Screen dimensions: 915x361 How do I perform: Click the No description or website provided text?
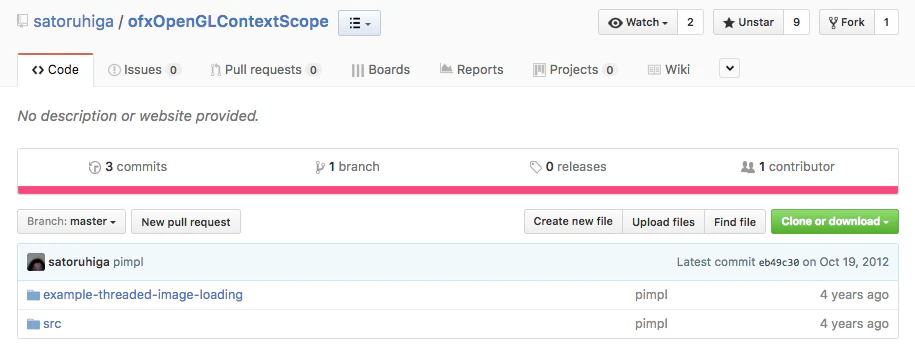138,116
